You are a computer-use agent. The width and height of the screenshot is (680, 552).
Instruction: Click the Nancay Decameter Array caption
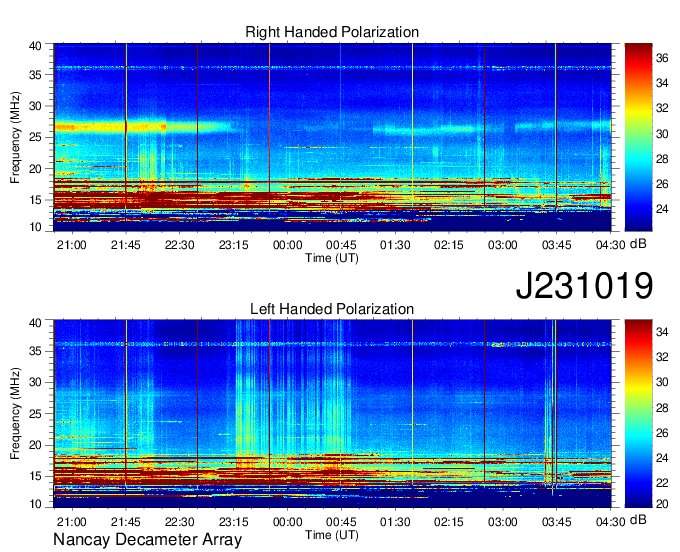click(147, 540)
